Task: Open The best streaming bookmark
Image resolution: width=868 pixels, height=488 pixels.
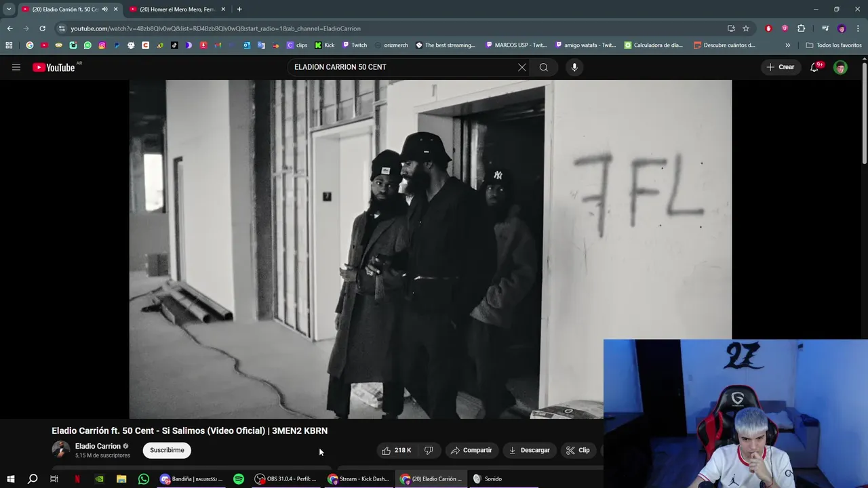Action: [446, 45]
